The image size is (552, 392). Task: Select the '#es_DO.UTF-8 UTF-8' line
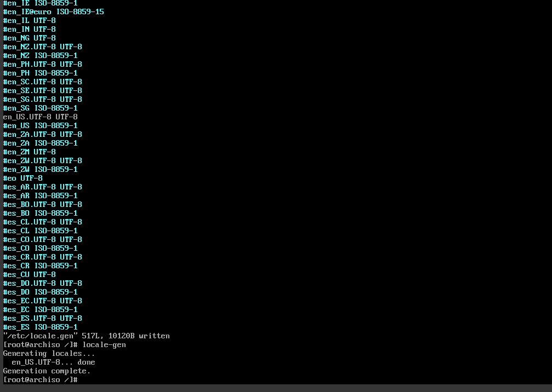pyautogui.click(x=43, y=284)
